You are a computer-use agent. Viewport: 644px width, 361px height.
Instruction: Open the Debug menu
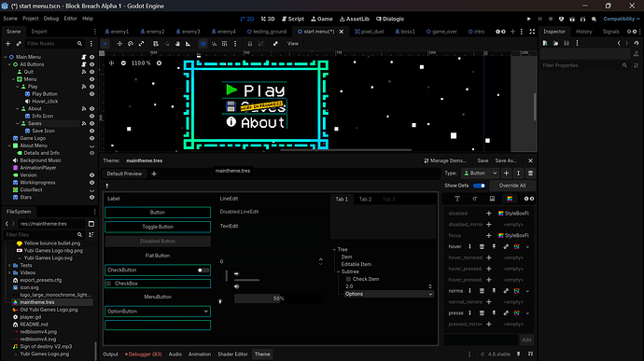(51, 19)
